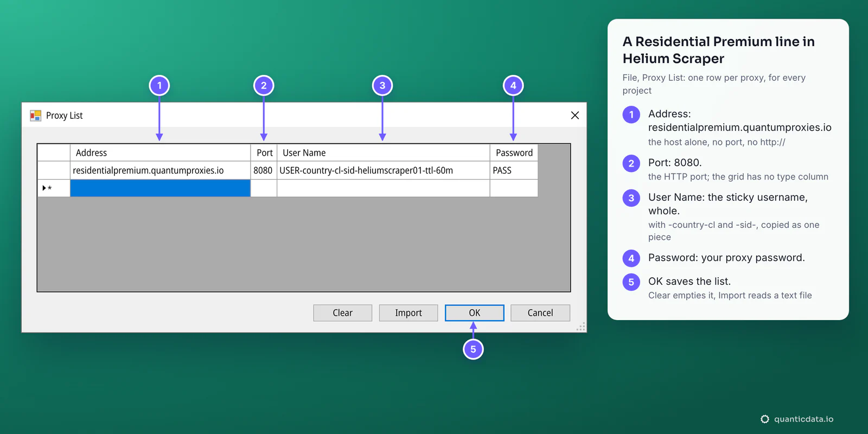Select the Port column header
This screenshot has width=868, height=434.
pos(264,153)
